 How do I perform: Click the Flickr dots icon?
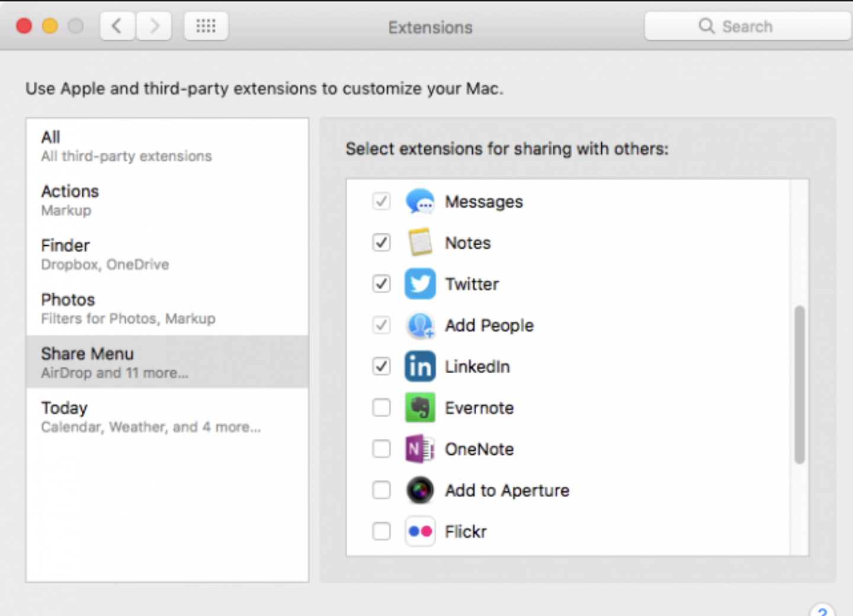click(420, 531)
